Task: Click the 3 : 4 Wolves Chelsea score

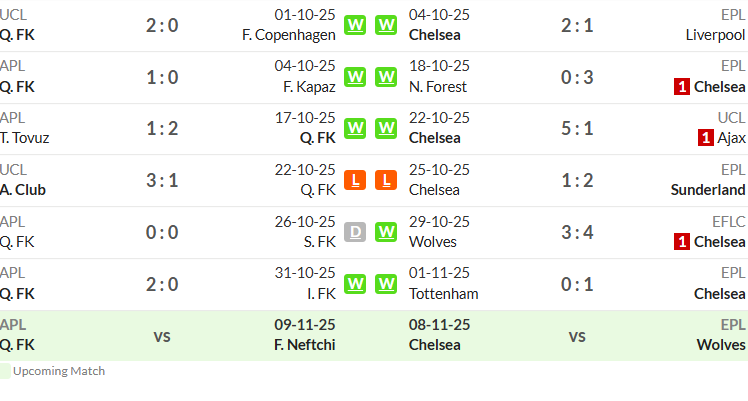Action: point(577,232)
